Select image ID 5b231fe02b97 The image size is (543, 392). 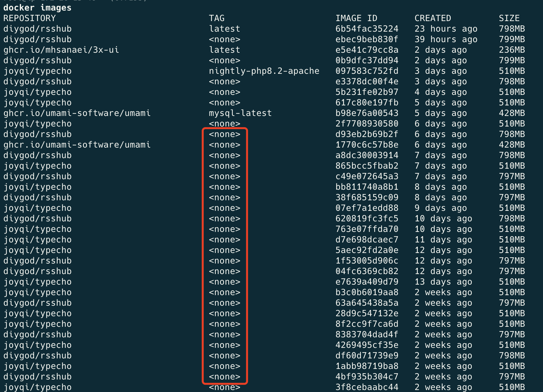367,92
